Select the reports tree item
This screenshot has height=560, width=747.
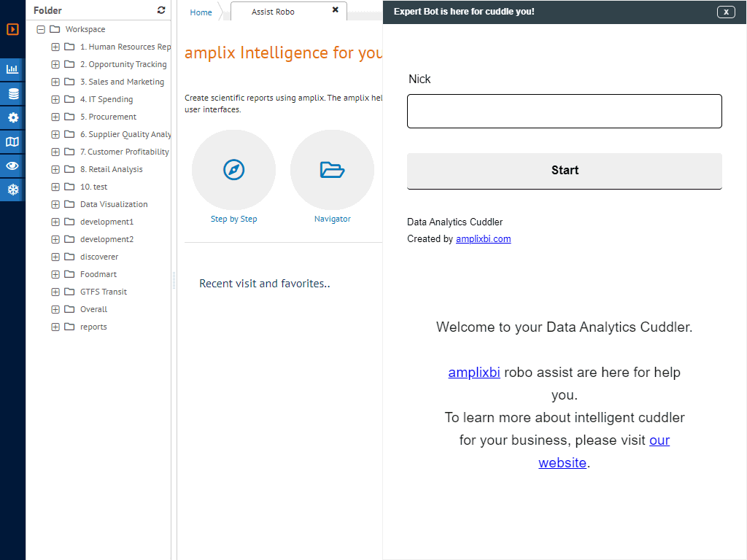pyautogui.click(x=93, y=327)
